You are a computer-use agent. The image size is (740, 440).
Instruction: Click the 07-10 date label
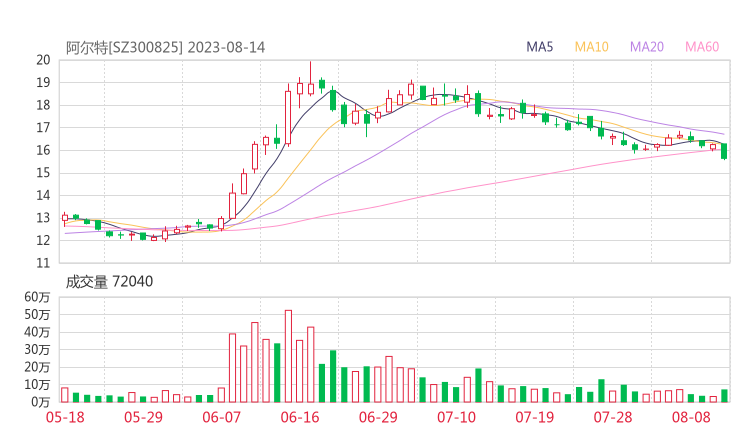[456, 418]
